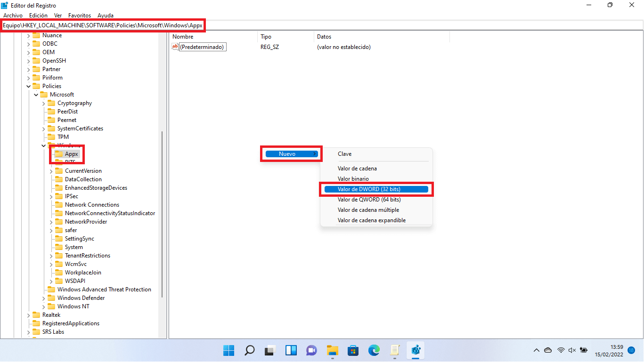Show hidden system tray icons
This screenshot has height=362, width=644.
click(536, 350)
